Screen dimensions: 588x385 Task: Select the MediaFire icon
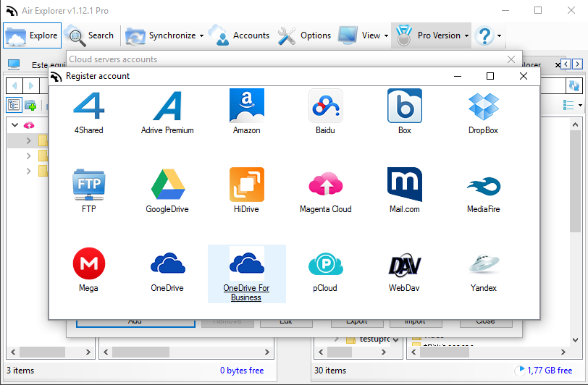(x=484, y=186)
